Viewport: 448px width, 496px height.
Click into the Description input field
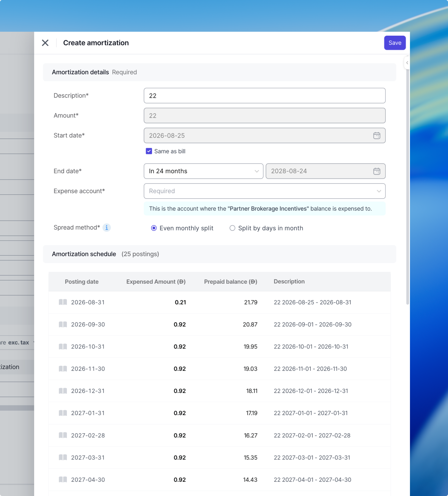coord(264,96)
